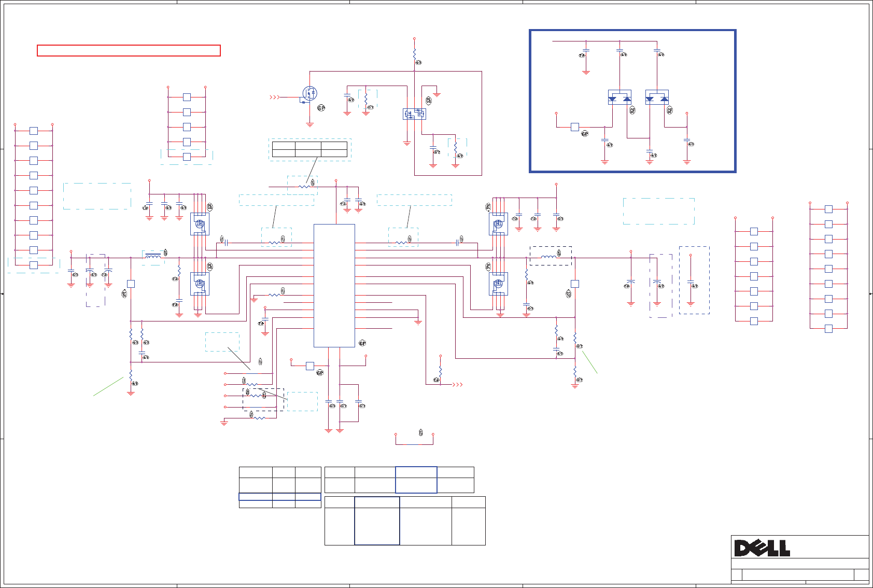The image size is (873, 588).
Task: Select the left diode package in the blue inset
Action: tap(619, 97)
